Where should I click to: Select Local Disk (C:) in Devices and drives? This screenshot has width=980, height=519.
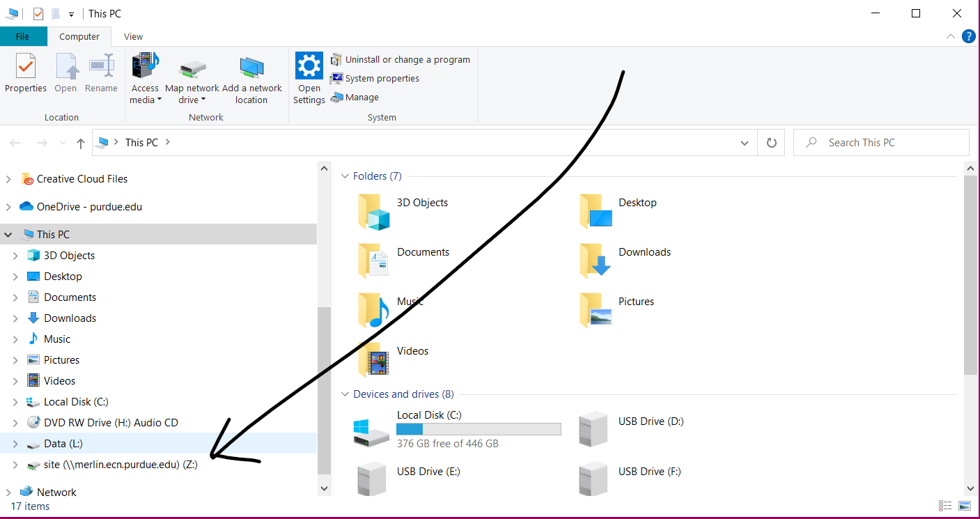point(458,429)
